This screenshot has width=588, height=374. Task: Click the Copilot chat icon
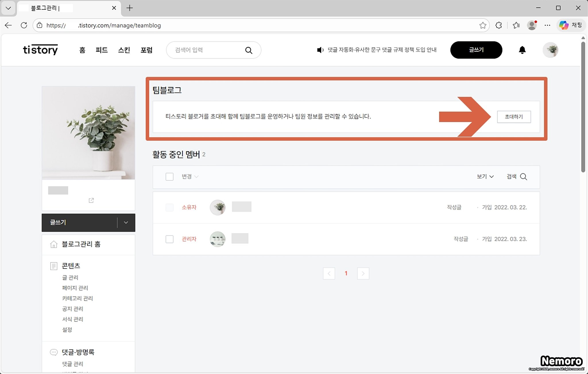564,25
